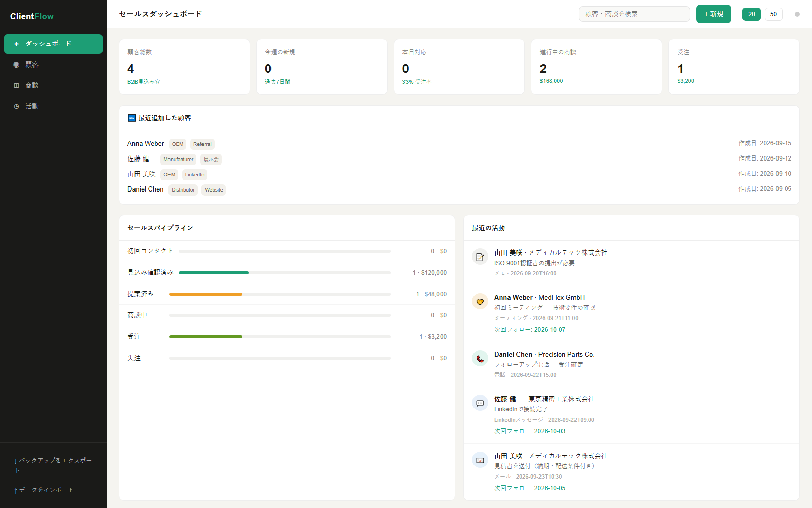Open the ダッシュボード sidebar item

point(53,44)
